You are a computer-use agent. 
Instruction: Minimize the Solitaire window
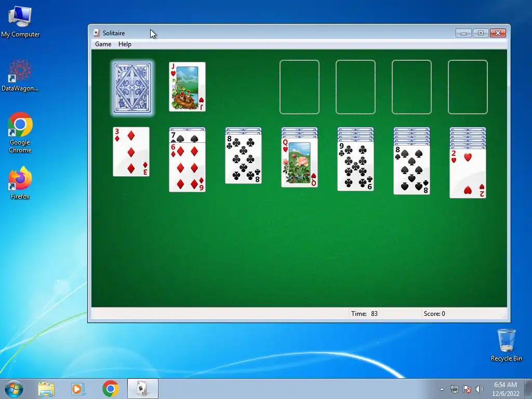463,33
